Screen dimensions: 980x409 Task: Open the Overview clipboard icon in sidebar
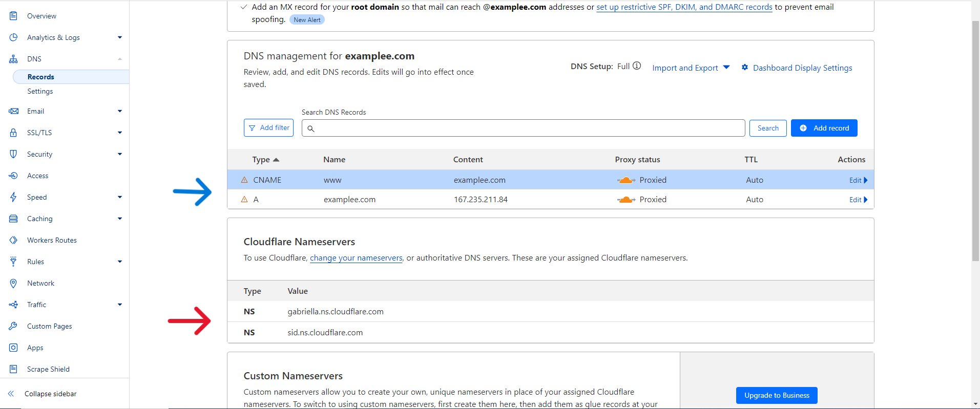[x=13, y=16]
